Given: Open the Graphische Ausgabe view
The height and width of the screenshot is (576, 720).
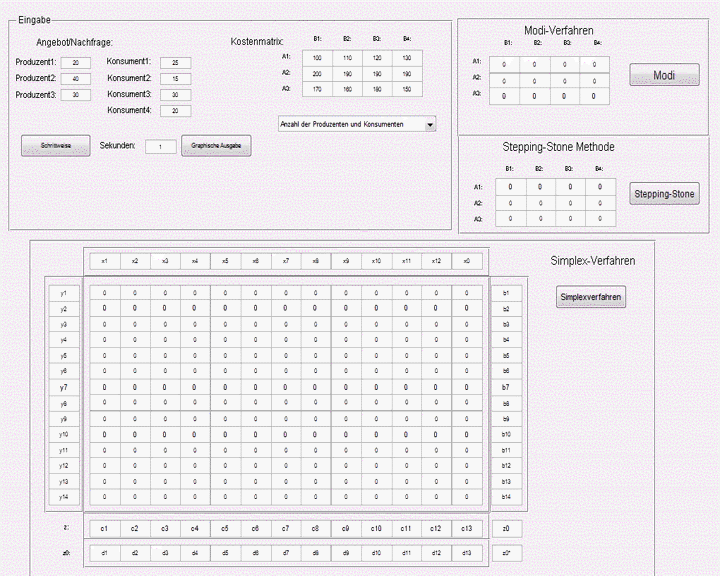Looking at the screenshot, I should (x=216, y=146).
